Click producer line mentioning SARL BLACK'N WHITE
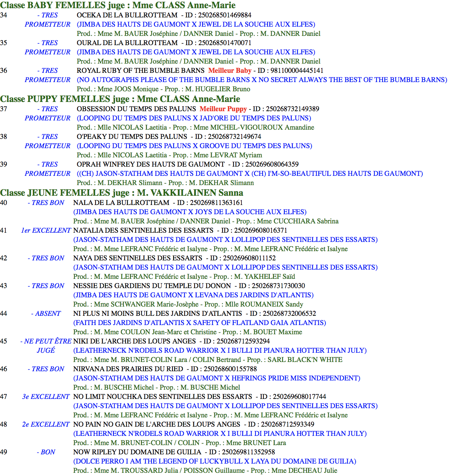 pyautogui.click(x=208, y=359)
